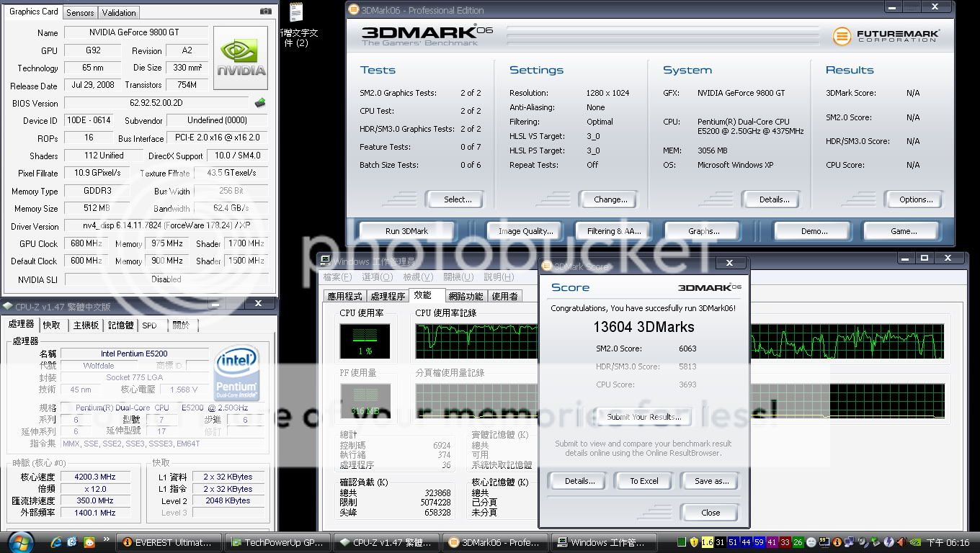Image resolution: width=980 pixels, height=553 pixels.
Task: Open the 說明(H) menu in Task Manager
Action: pyautogui.click(x=499, y=277)
